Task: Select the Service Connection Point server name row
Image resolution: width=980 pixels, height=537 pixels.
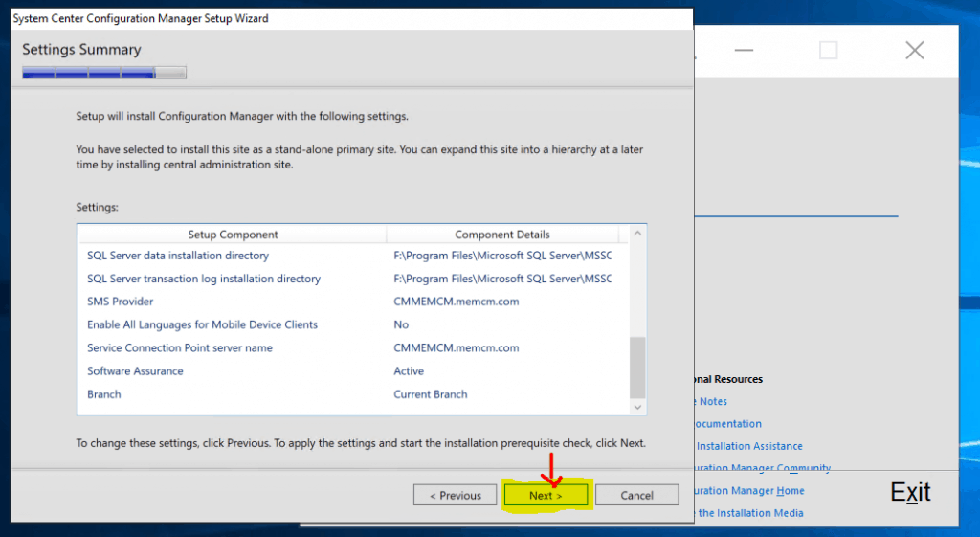Action: [x=179, y=347]
